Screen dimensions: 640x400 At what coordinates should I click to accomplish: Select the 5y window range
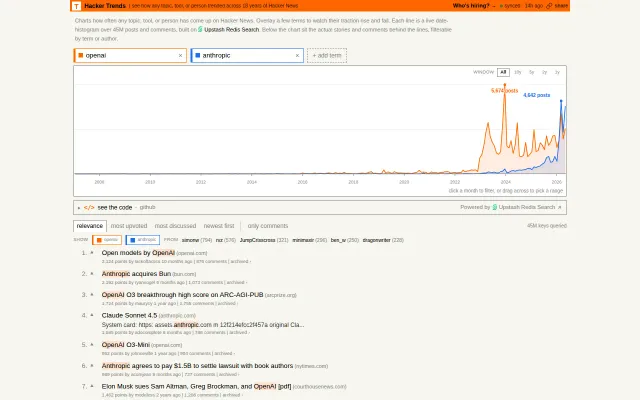tap(531, 72)
